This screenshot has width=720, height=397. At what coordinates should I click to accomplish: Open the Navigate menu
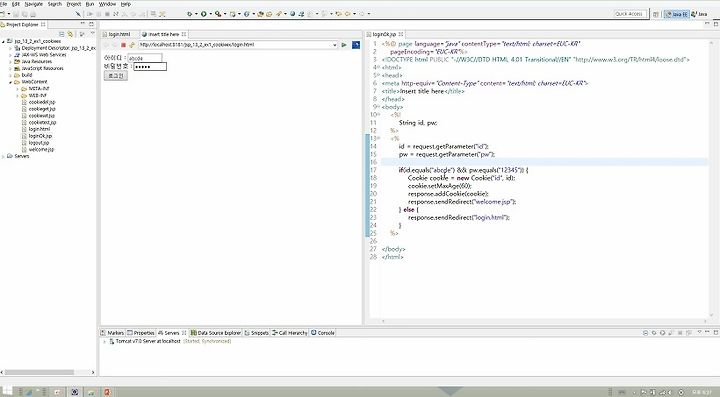coord(34,4)
